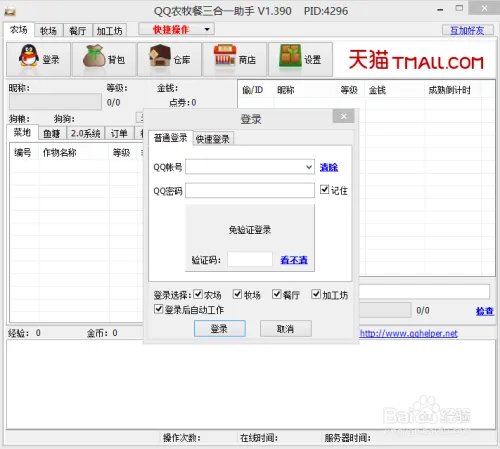
Task: Click the 登录 button in dialog
Action: tap(220, 329)
